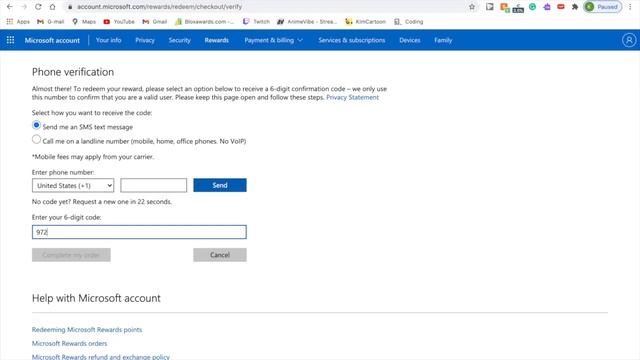Click the browser forward arrow

click(x=24, y=7)
